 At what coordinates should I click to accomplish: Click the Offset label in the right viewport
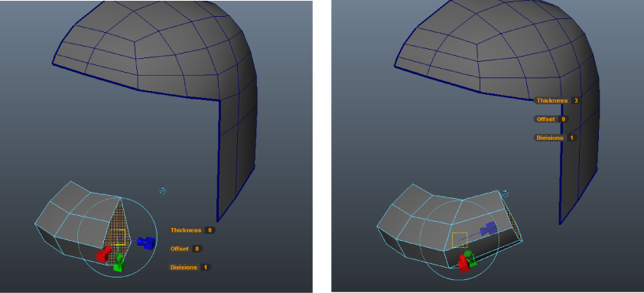click(546, 119)
